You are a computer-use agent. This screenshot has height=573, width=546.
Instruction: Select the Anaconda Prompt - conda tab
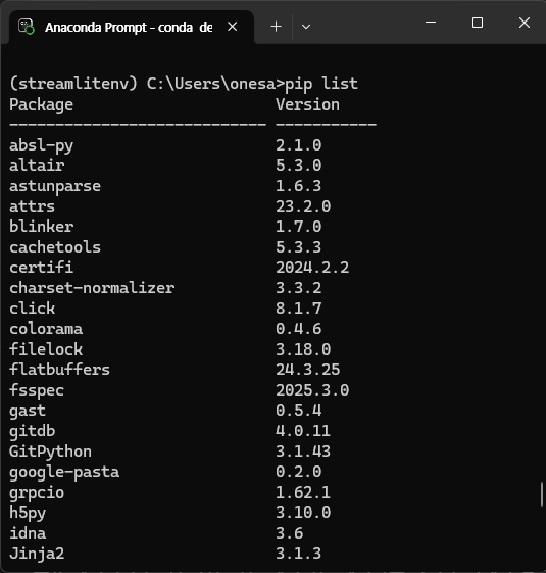(131, 27)
